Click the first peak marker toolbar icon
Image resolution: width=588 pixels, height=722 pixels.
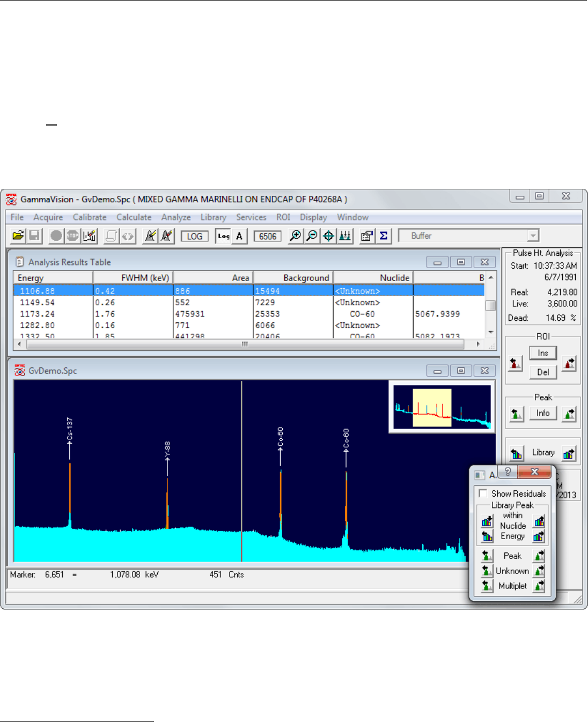pos(150,236)
